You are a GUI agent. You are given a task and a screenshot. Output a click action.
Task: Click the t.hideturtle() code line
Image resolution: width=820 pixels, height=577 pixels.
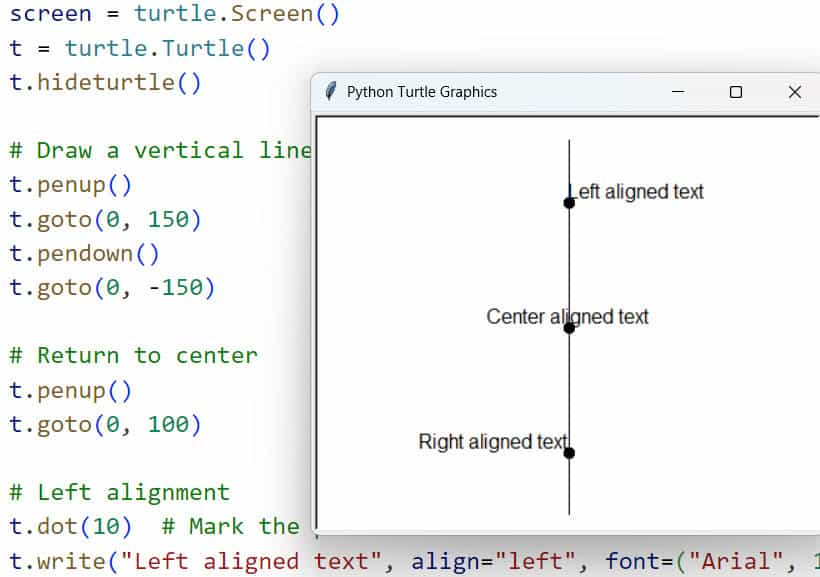coord(105,82)
